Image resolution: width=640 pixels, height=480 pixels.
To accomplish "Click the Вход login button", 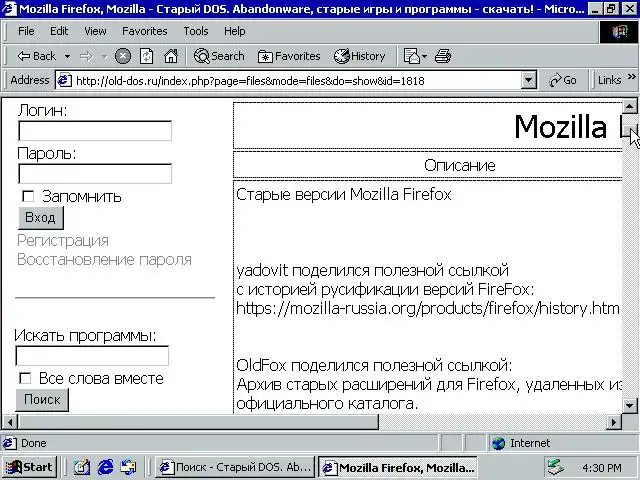I will click(x=41, y=218).
